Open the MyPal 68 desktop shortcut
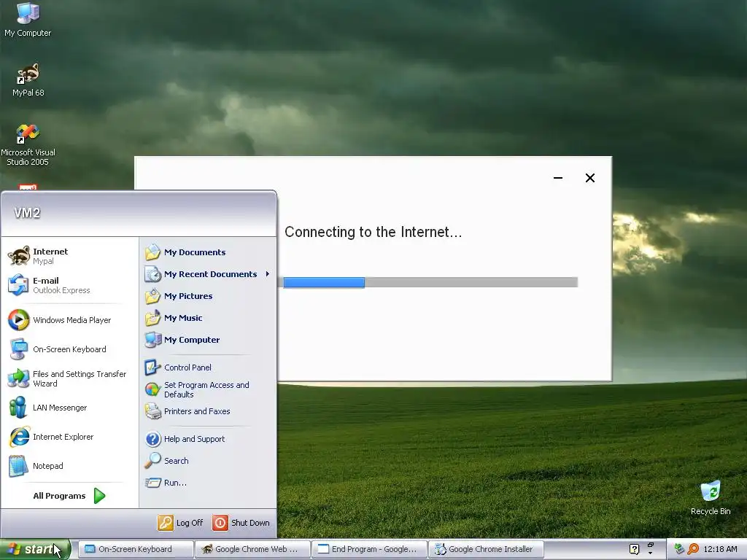Viewport: 747px width, 560px height. coord(28,80)
